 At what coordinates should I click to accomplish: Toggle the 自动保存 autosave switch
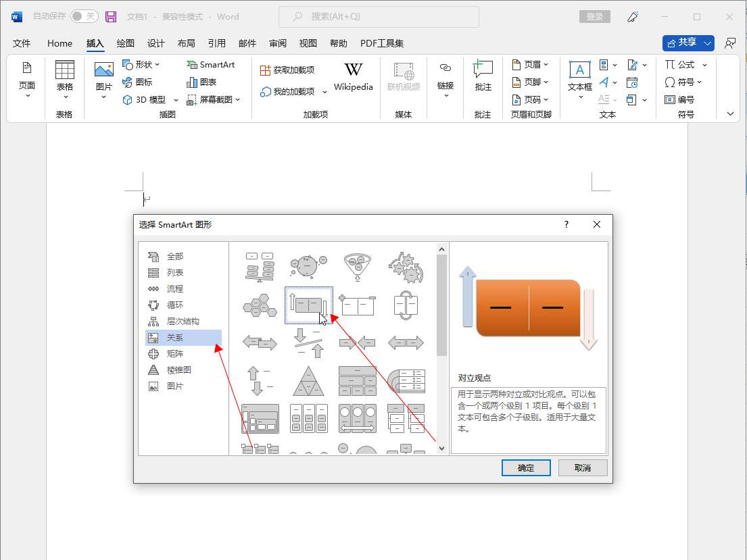point(84,17)
